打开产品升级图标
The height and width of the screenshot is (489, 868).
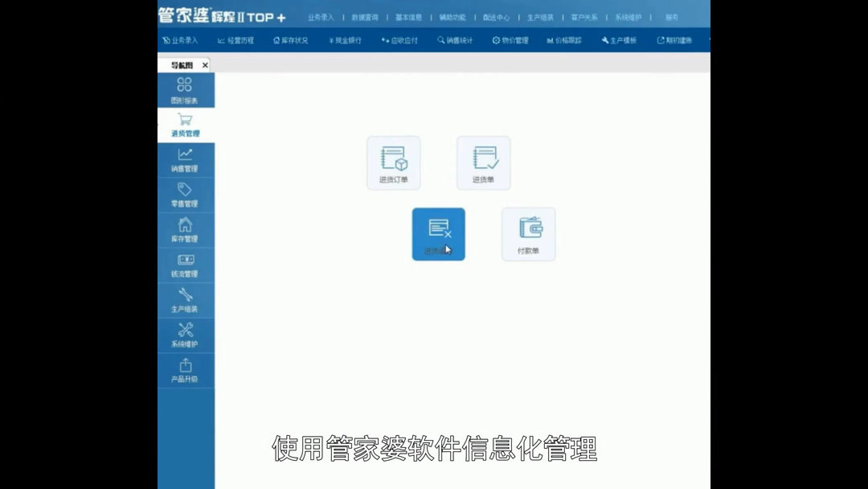point(186,369)
